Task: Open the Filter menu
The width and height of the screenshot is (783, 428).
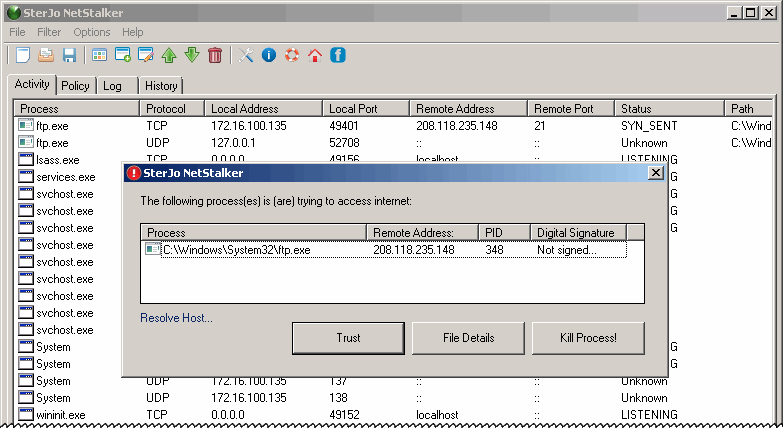Action: tap(49, 32)
